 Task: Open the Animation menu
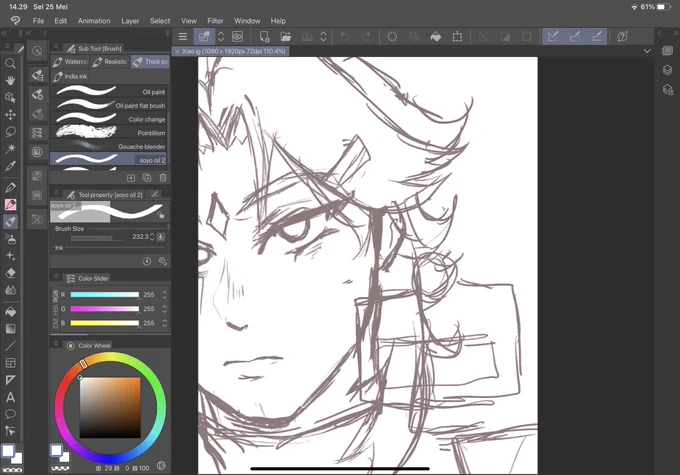click(94, 21)
